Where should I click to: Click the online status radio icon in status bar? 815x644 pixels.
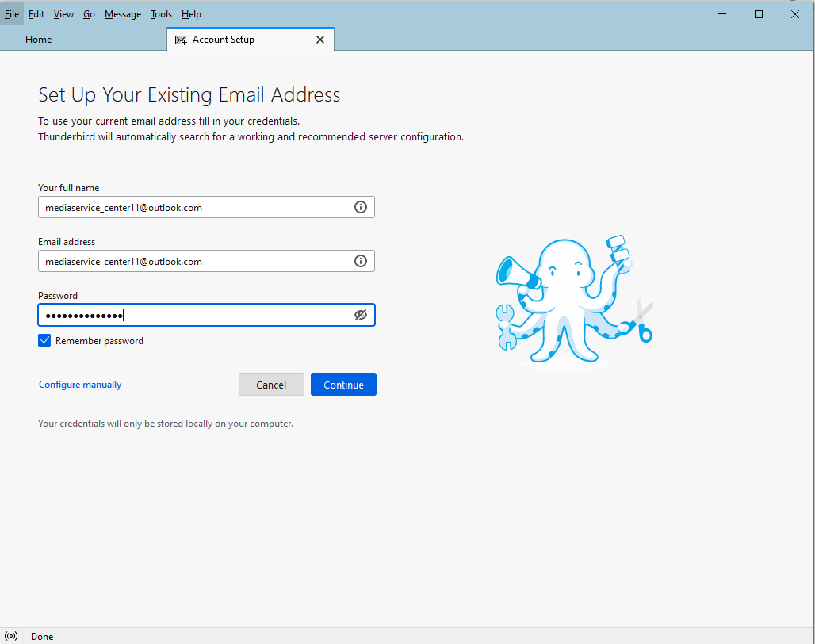coord(11,636)
